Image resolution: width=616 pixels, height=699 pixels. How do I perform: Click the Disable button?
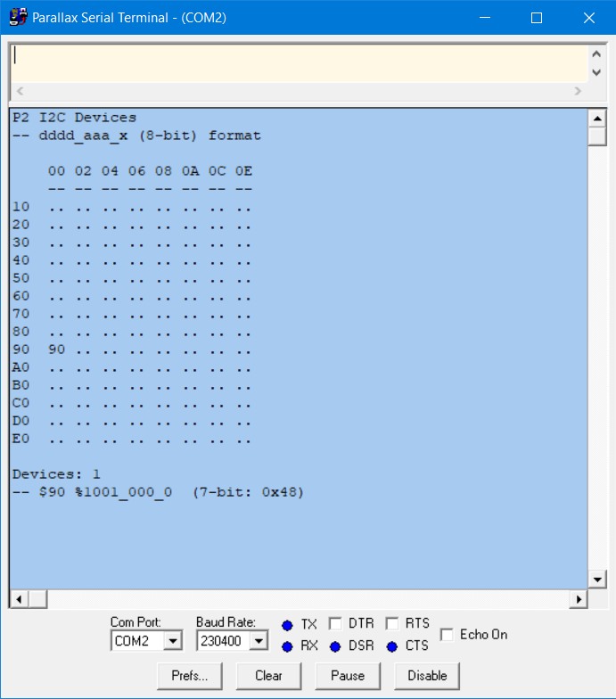click(x=427, y=676)
